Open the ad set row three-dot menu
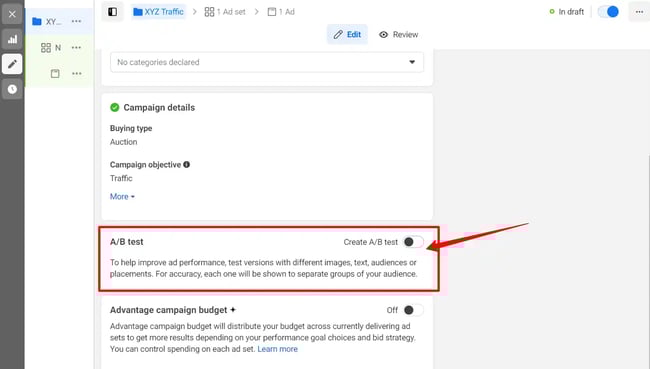Screen dimensions: 650x369 click(x=76, y=48)
